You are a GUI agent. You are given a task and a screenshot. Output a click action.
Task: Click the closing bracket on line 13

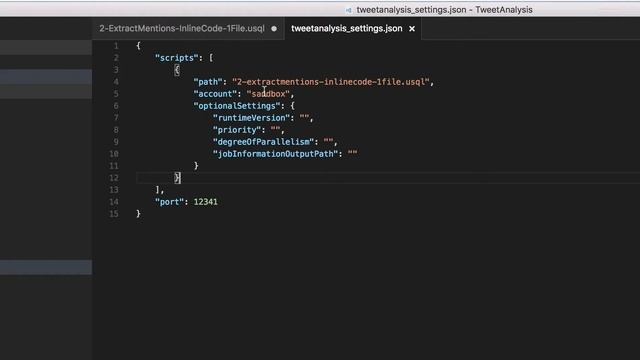coord(158,190)
